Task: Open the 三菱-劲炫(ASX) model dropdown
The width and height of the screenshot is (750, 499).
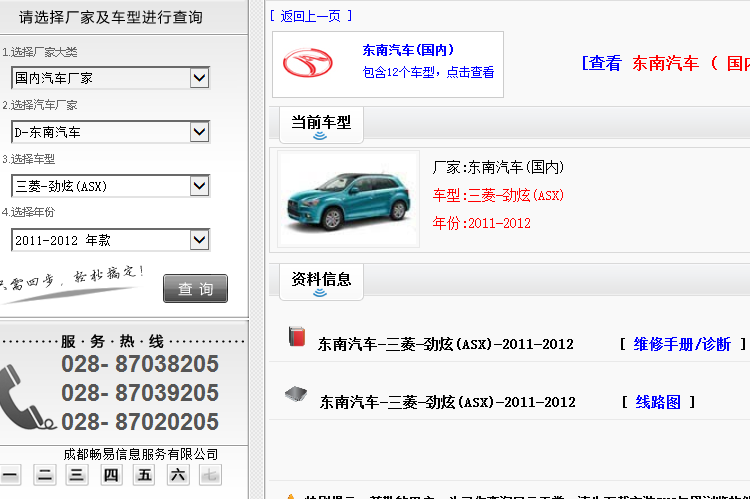Action: click(x=110, y=186)
